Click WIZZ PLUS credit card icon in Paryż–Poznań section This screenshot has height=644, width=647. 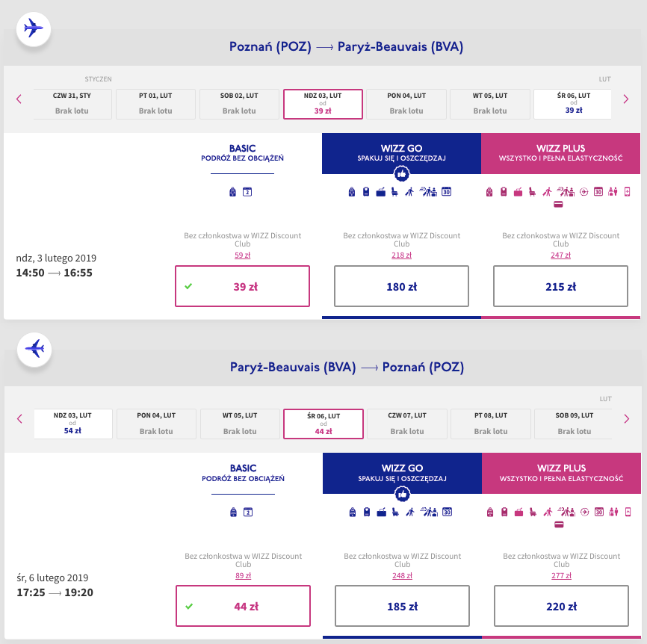tap(559, 524)
